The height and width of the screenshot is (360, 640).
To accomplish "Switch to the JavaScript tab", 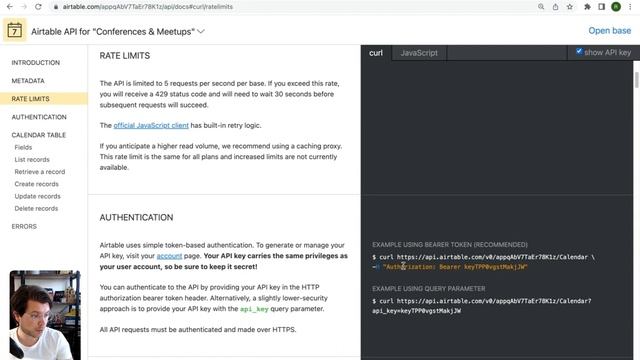I will pos(419,53).
